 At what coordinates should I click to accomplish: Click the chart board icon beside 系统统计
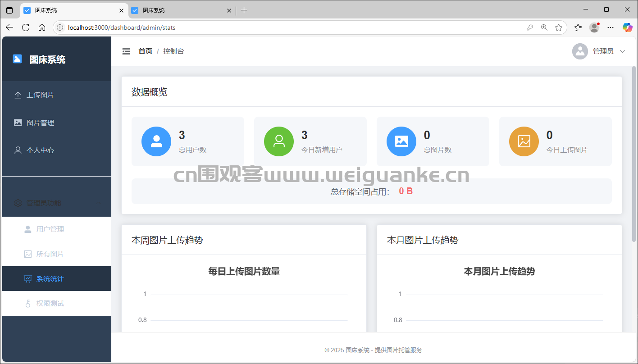[x=28, y=279]
